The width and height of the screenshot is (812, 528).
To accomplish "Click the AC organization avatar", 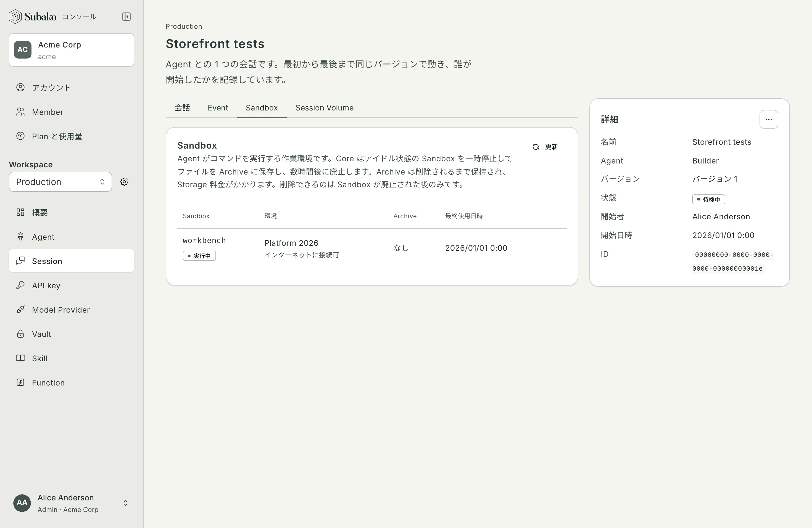I will [23, 50].
